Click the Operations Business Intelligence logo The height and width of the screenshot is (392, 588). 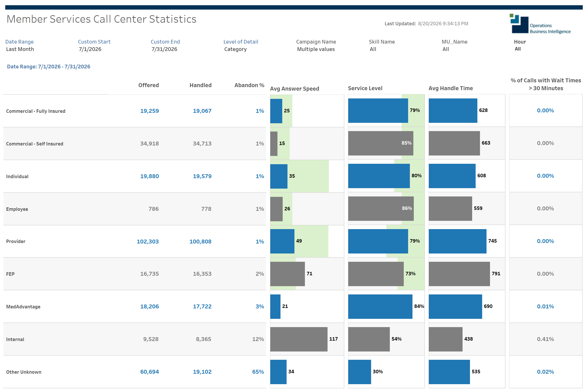tap(540, 24)
